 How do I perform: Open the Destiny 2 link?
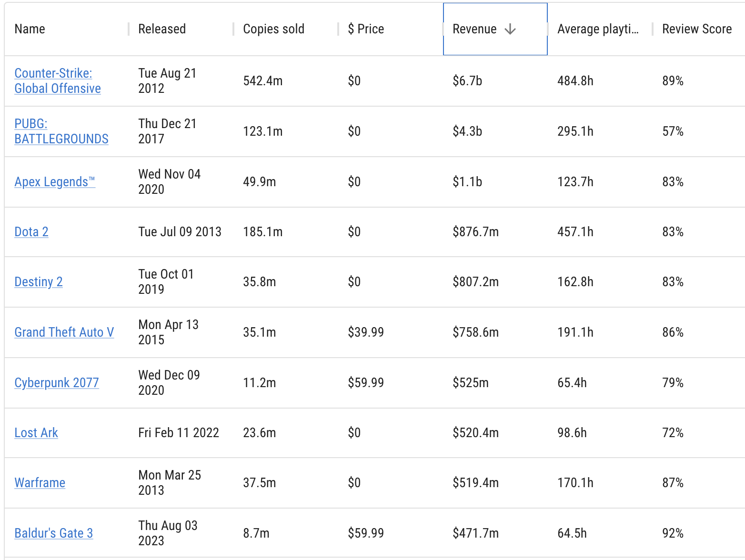click(x=39, y=282)
